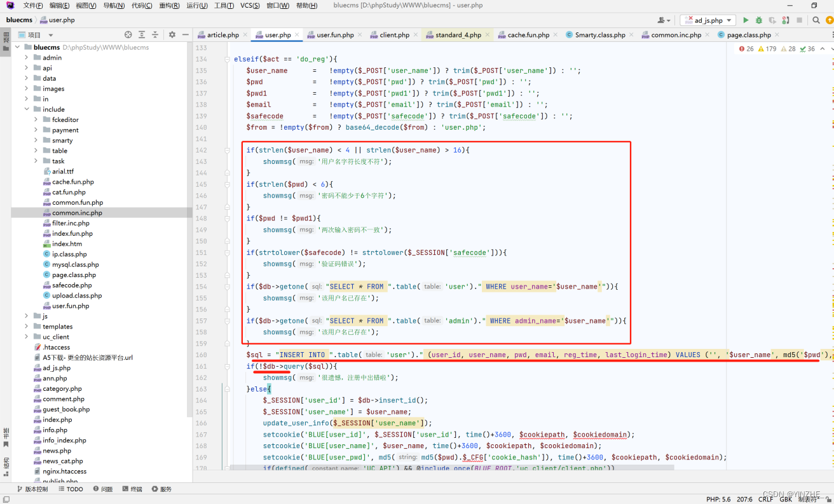Open the Structure side tool window
This screenshot has width=834, height=504.
(x=6, y=465)
